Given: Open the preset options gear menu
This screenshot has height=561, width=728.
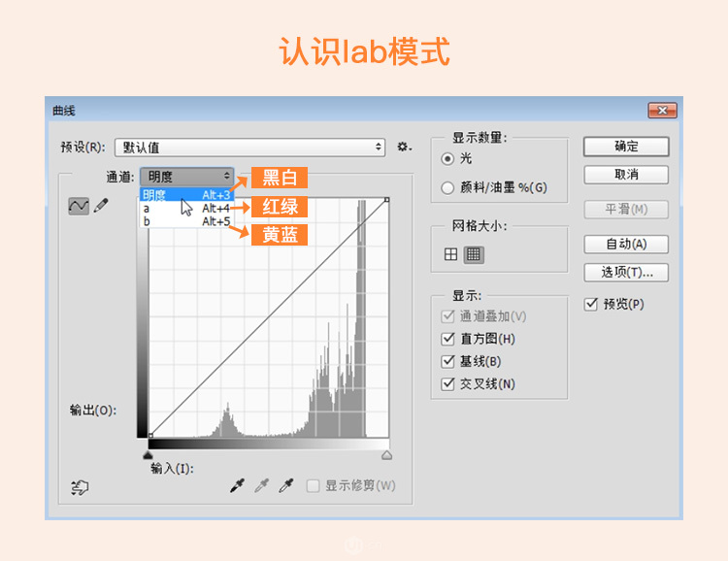Looking at the screenshot, I should click(404, 148).
